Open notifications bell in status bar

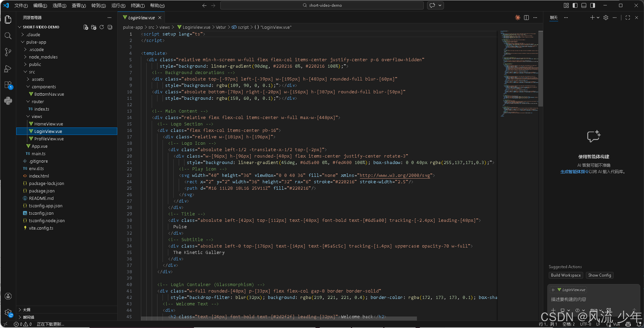639,324
